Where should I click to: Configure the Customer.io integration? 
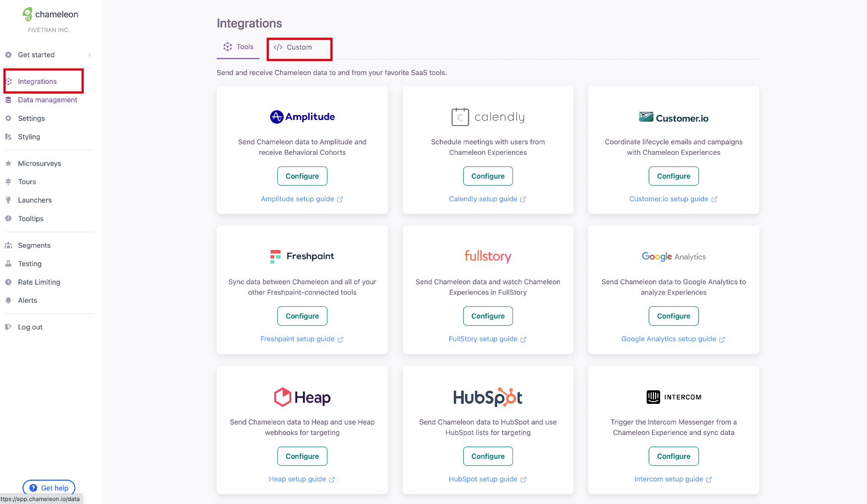pyautogui.click(x=673, y=176)
